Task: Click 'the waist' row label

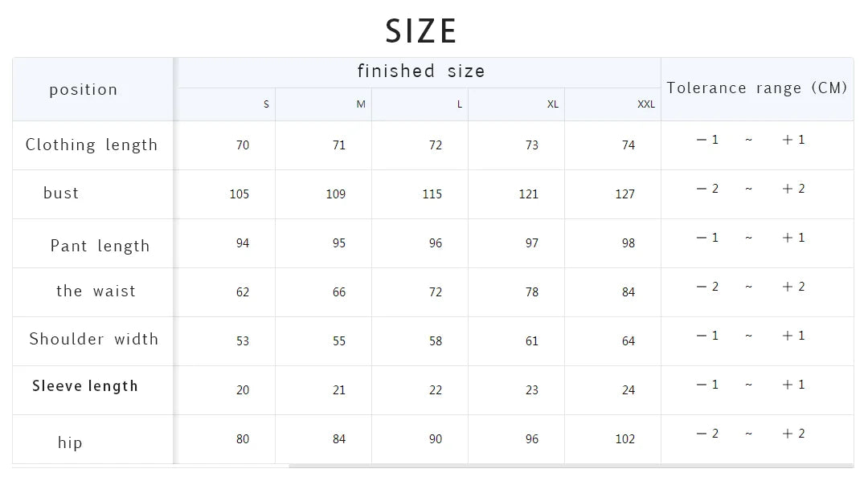Action: [x=96, y=291]
